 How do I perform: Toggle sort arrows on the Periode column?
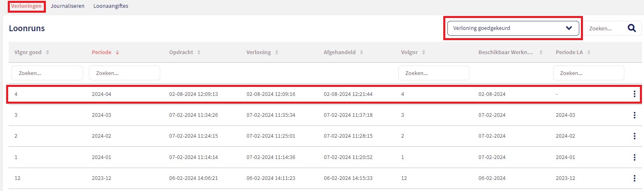click(x=117, y=52)
